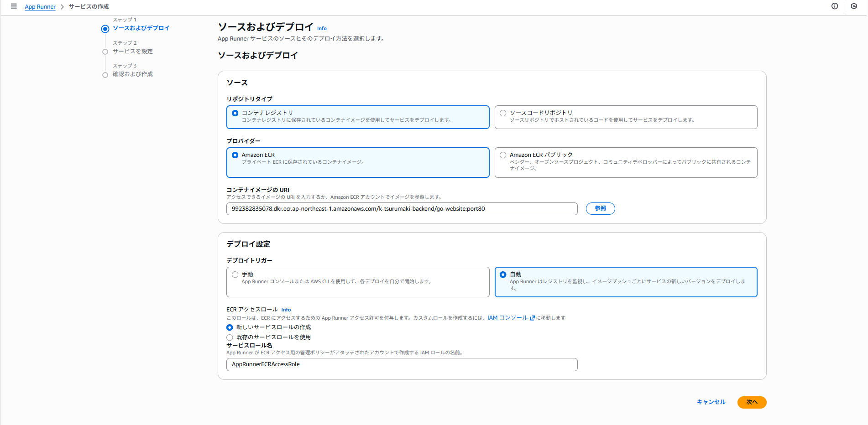Select 手動 deploy trigger

(x=358, y=282)
